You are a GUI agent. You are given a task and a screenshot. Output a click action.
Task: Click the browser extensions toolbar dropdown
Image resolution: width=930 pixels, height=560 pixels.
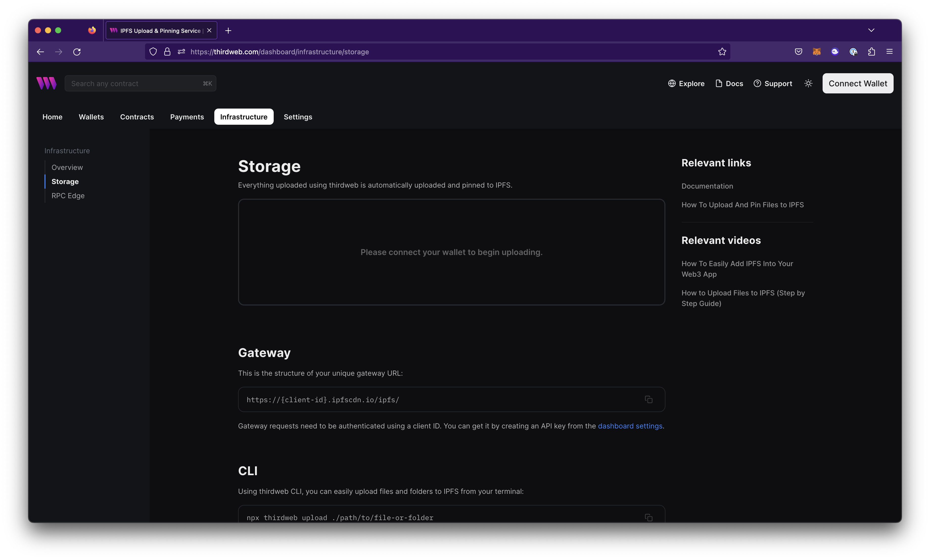[871, 51]
